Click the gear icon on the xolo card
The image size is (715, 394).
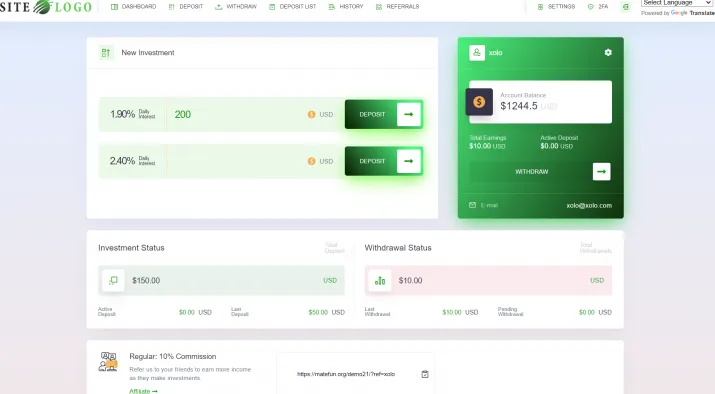[x=608, y=52]
